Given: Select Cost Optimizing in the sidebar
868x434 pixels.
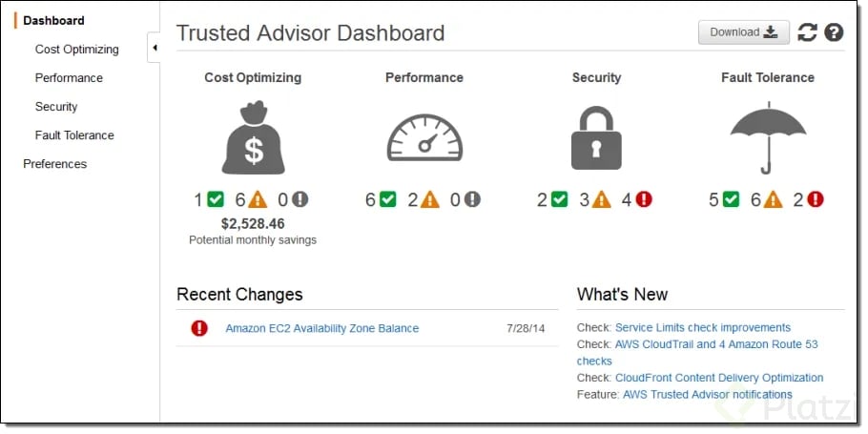Looking at the screenshot, I should 77,50.
